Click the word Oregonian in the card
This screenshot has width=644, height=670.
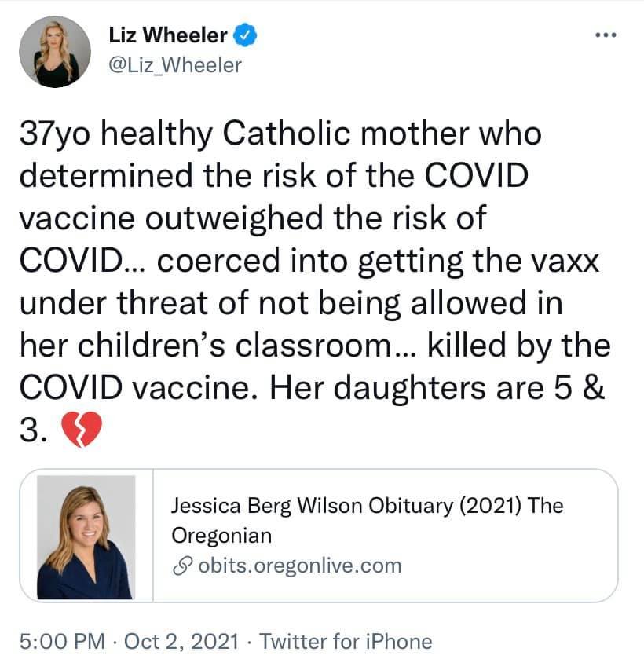click(x=221, y=536)
